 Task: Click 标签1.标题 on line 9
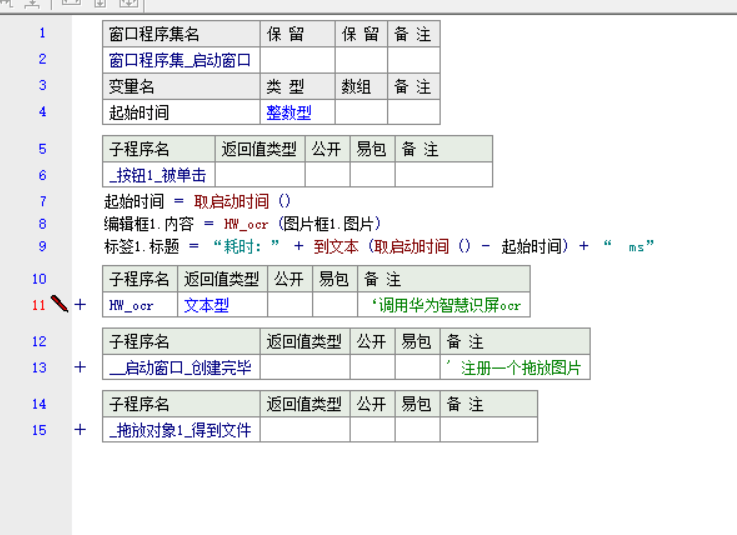pyautogui.click(x=141, y=246)
